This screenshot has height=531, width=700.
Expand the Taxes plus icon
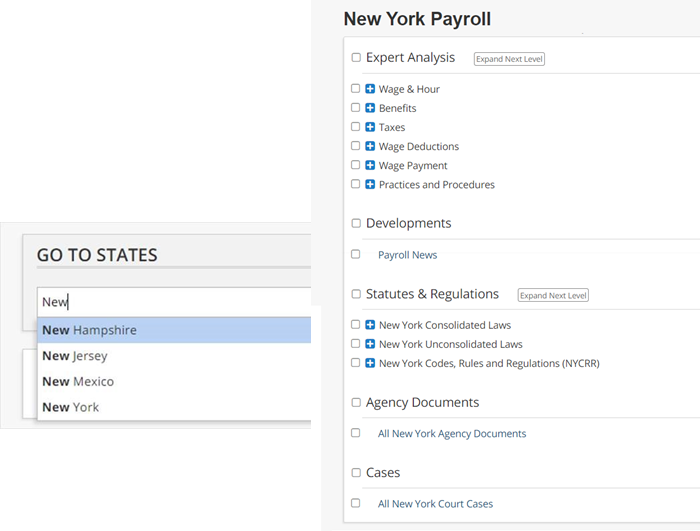pos(370,127)
